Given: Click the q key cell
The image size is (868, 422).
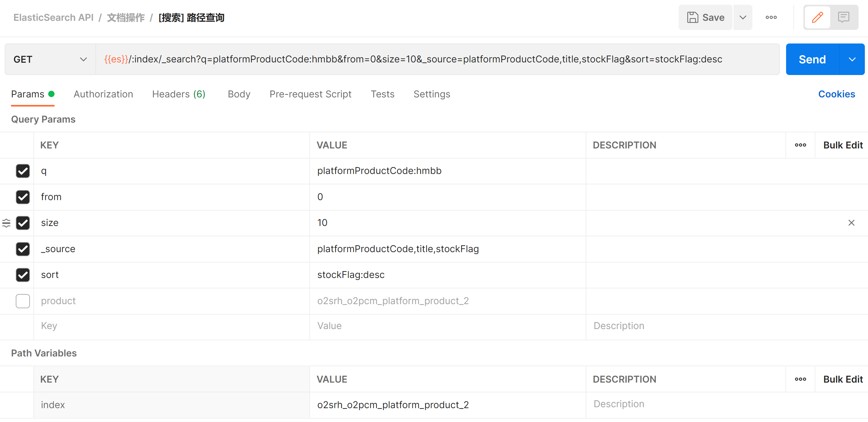Looking at the screenshot, I should tap(171, 171).
